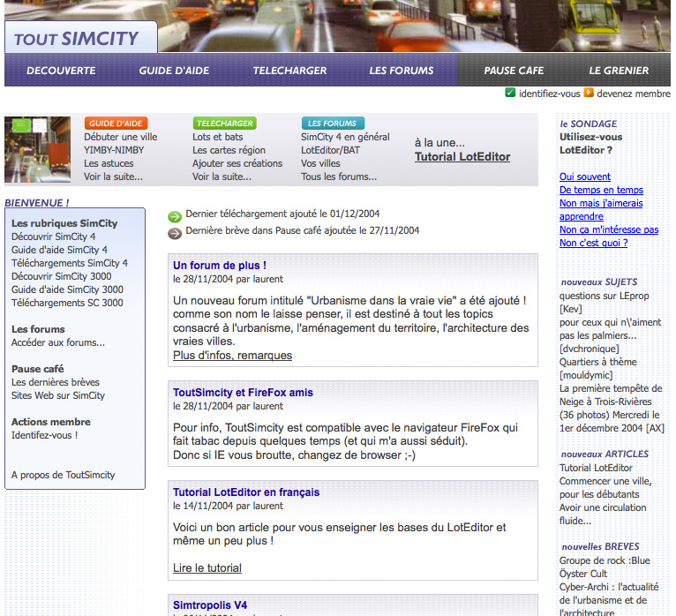
Task: Click Lire le tutorial link
Action: 207,568
